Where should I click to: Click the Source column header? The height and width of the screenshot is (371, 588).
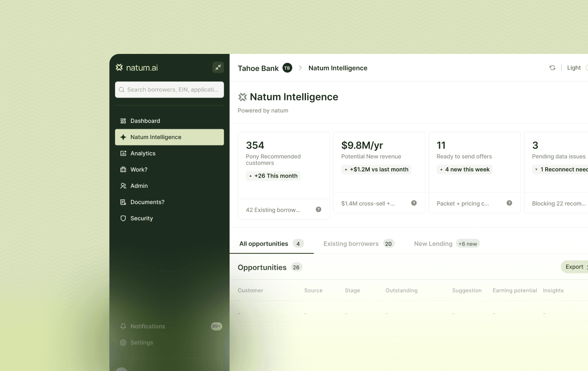click(x=313, y=291)
